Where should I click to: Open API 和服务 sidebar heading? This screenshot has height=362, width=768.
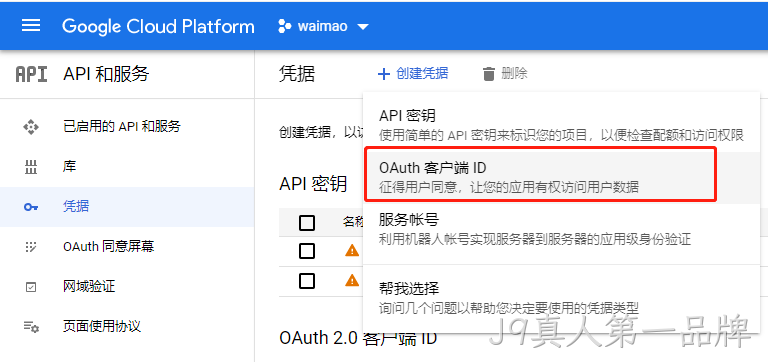click(x=106, y=74)
